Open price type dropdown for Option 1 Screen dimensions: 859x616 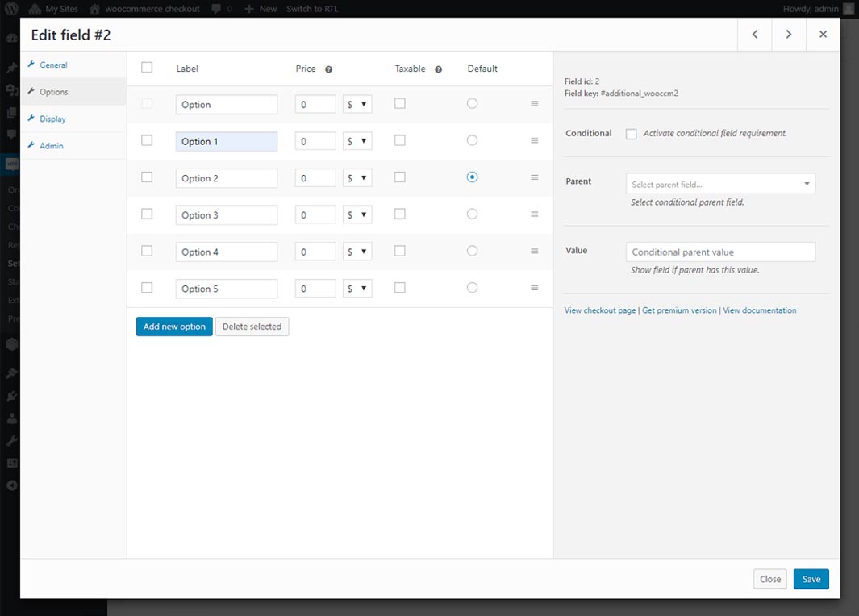coord(357,141)
